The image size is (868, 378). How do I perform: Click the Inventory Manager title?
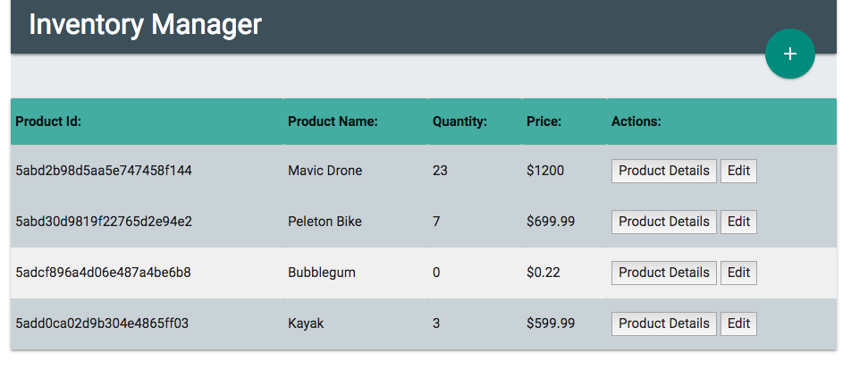click(145, 24)
